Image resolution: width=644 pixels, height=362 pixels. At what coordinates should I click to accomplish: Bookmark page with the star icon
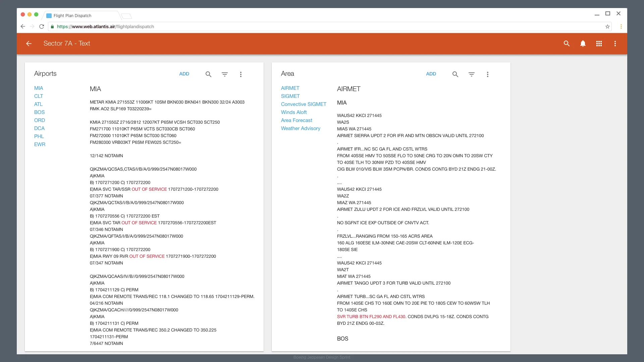click(607, 26)
